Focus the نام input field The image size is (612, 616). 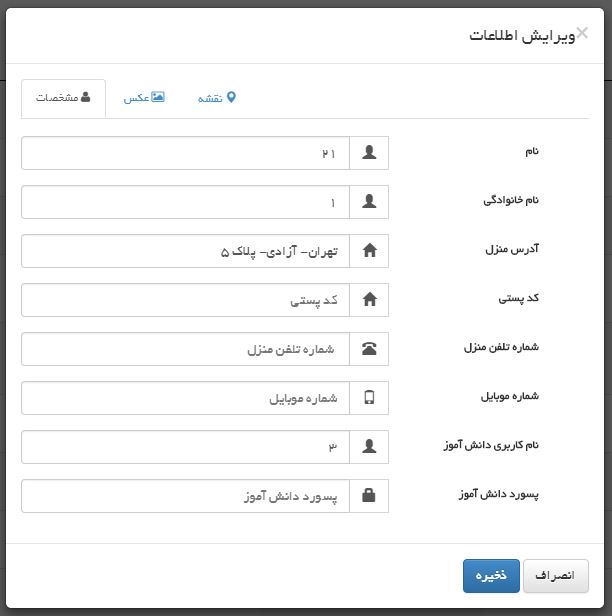tap(185, 153)
